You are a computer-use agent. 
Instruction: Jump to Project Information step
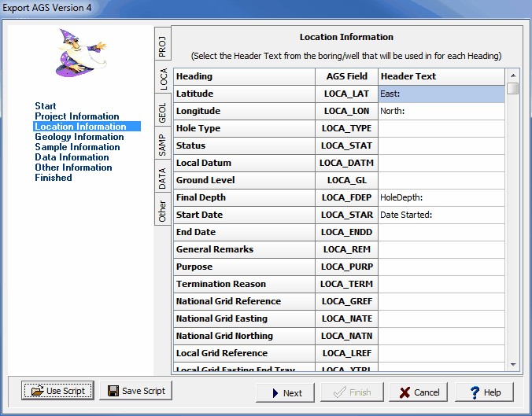click(x=76, y=116)
